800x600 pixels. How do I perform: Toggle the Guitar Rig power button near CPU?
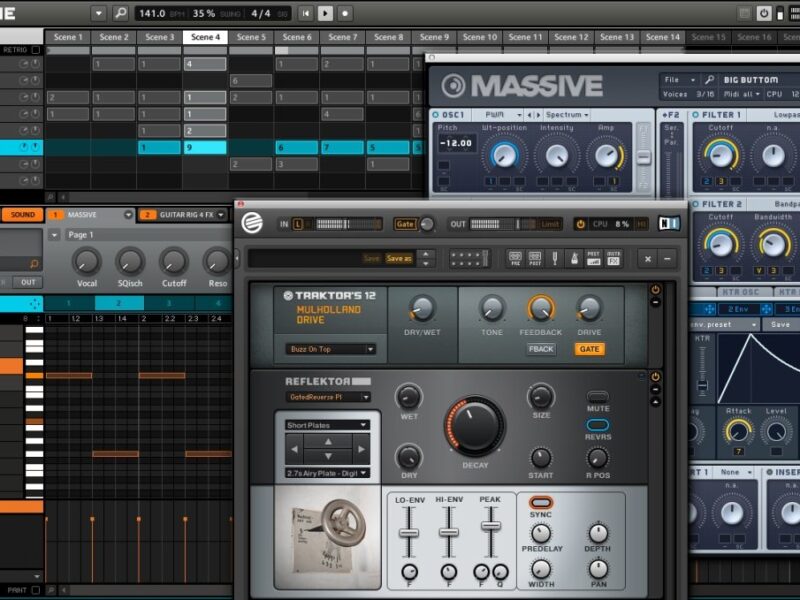click(x=580, y=224)
